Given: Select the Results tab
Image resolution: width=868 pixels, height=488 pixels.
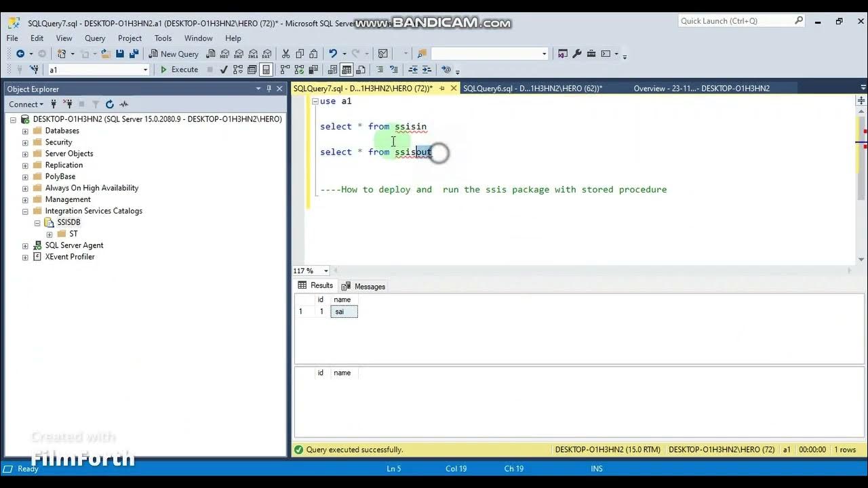Looking at the screenshot, I should tap(315, 286).
